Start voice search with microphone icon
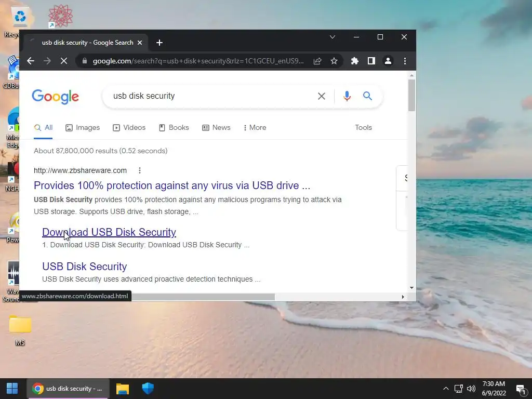The width and height of the screenshot is (532, 399). pyautogui.click(x=347, y=96)
